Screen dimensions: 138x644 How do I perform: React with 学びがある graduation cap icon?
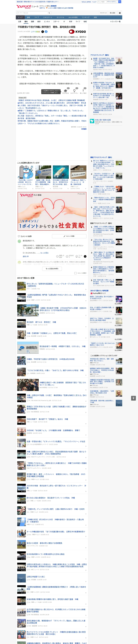(x=66, y=91)
